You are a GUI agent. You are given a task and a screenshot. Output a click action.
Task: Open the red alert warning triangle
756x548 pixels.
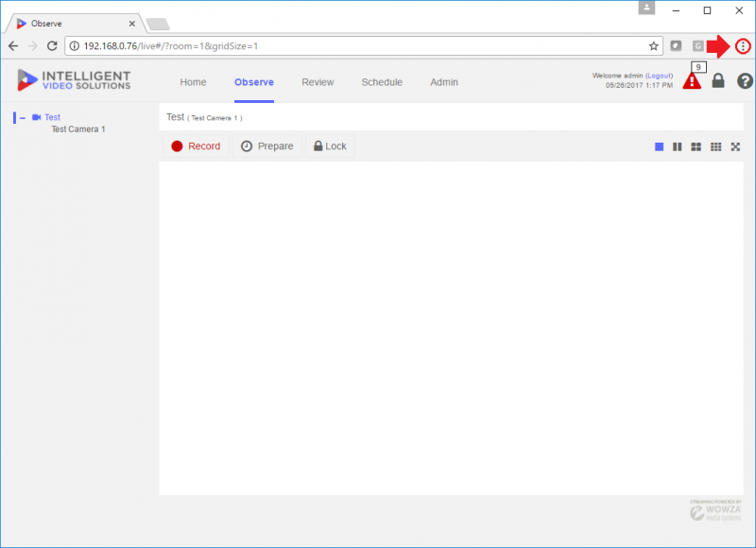(692, 81)
